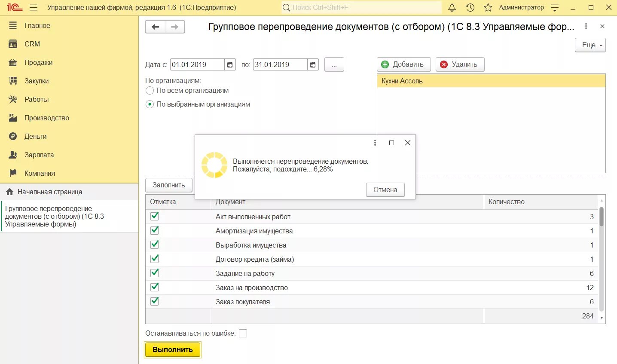Viewport: 617px width, 364px height.
Task: Click the search magnifier icon
Action: pos(287,7)
